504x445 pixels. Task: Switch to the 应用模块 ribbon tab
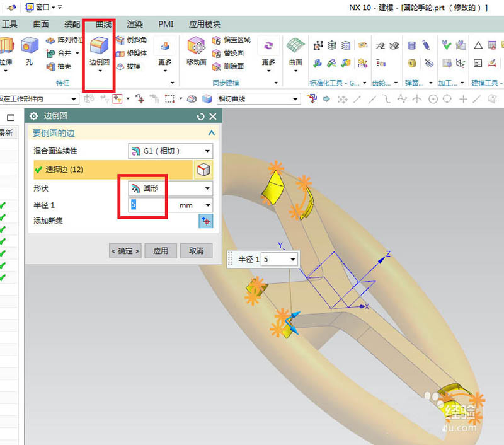pos(204,24)
